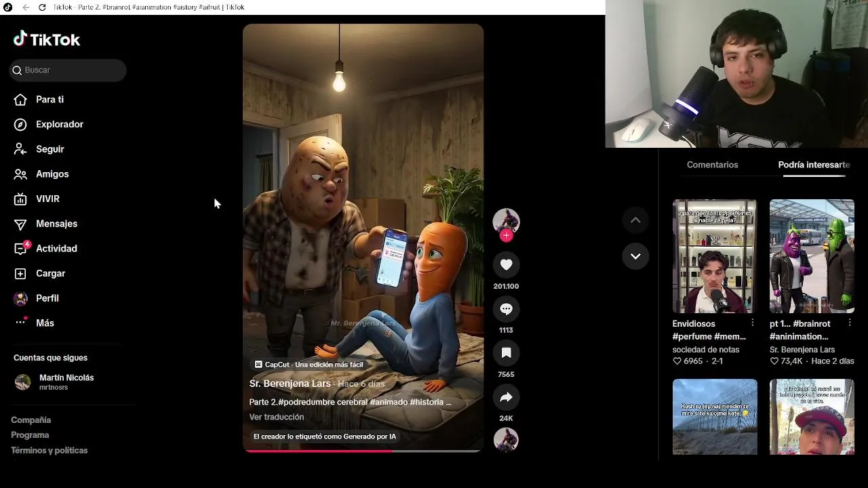Open Mensajes inbox
Screen dimensions: 868x488
pos(56,224)
